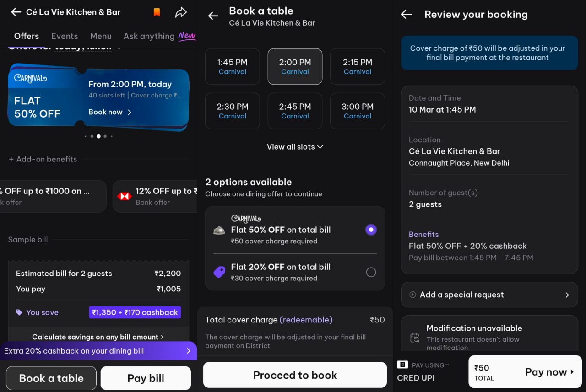
Task: Tap the share arrow icon
Action: [x=181, y=12]
